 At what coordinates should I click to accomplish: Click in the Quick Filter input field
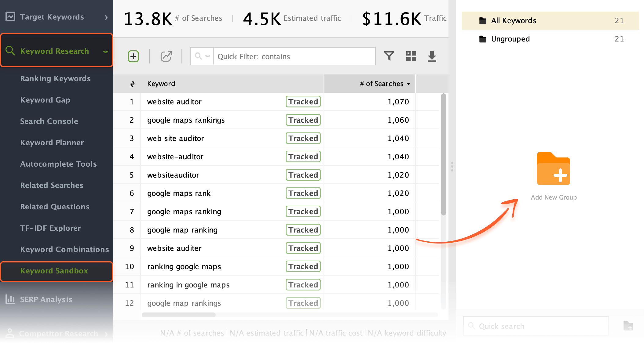click(294, 56)
